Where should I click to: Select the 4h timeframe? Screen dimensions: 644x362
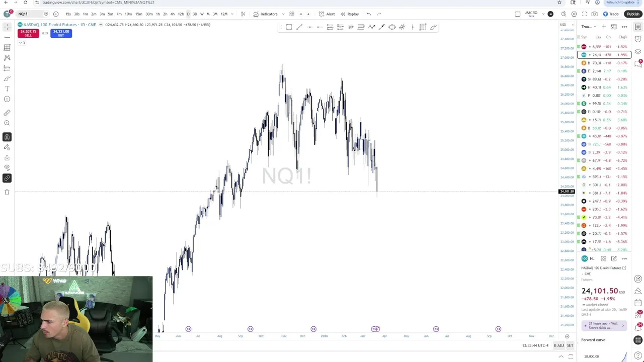[x=173, y=14]
